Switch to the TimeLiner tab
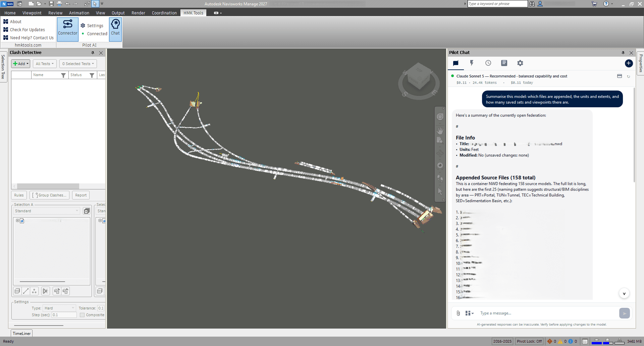The height and width of the screenshot is (346, 644). (22, 333)
